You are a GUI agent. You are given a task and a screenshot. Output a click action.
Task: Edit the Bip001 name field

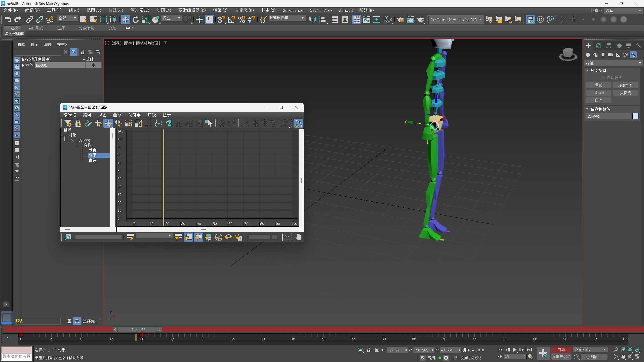click(x=609, y=116)
